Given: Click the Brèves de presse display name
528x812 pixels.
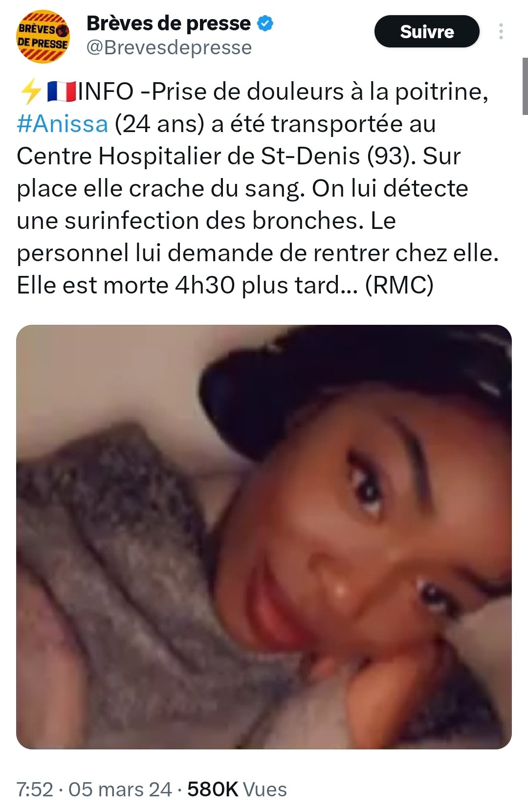Looking at the screenshot, I should [x=169, y=23].
